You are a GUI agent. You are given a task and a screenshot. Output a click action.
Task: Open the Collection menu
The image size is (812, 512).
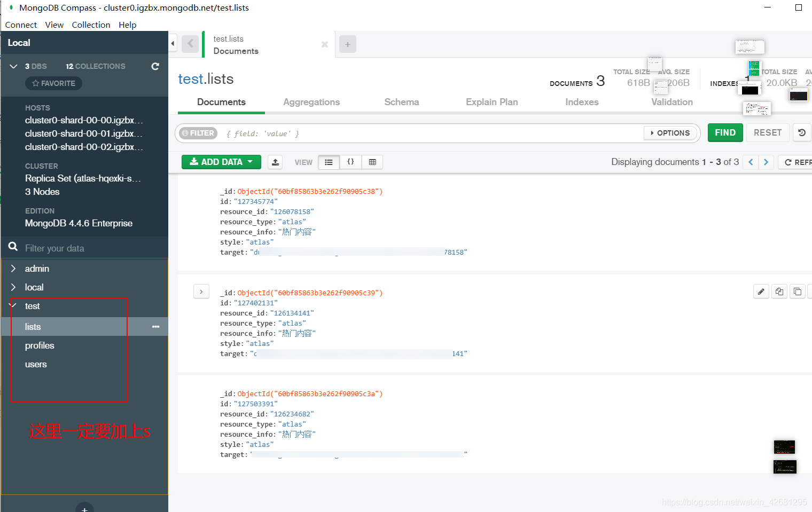click(x=91, y=25)
